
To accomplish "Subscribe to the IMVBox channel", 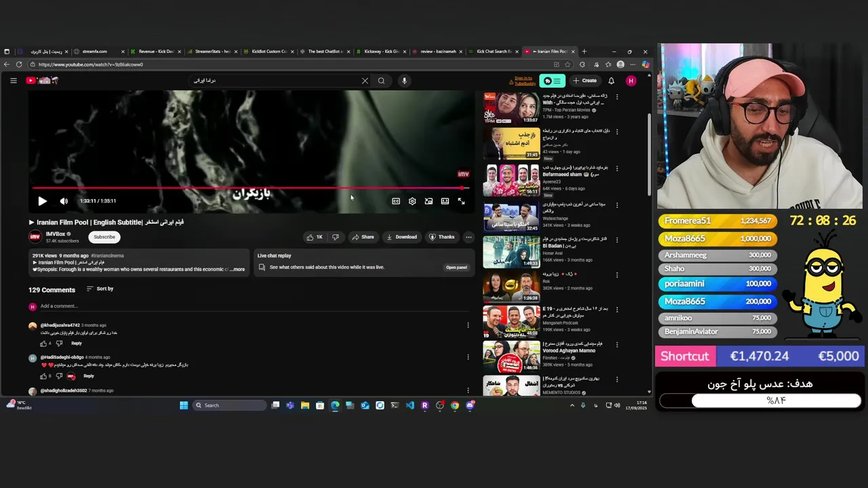I will pos(104,237).
